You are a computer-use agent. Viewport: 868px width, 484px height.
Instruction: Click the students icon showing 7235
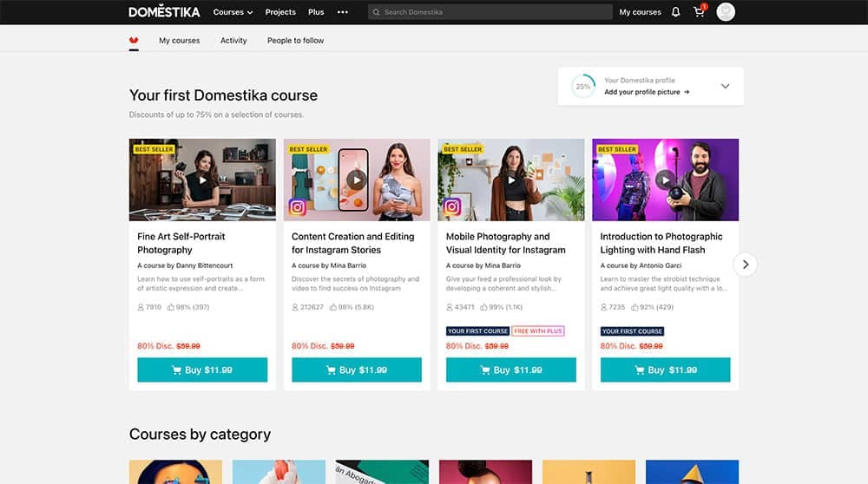pos(604,307)
